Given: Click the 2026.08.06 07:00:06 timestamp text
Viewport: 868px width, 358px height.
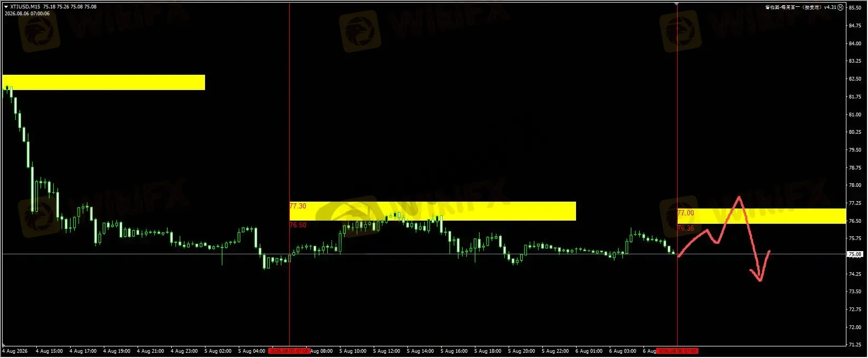Looking at the screenshot, I should click(27, 14).
